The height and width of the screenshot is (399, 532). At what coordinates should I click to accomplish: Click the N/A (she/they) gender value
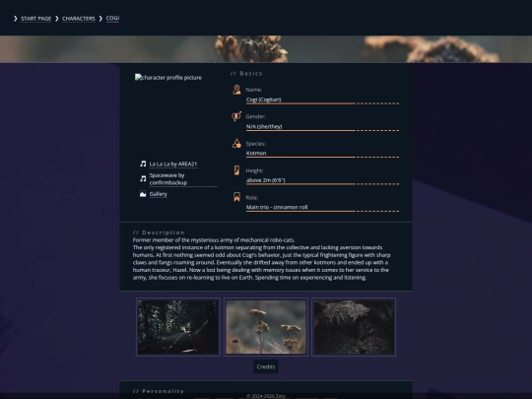[x=264, y=126]
